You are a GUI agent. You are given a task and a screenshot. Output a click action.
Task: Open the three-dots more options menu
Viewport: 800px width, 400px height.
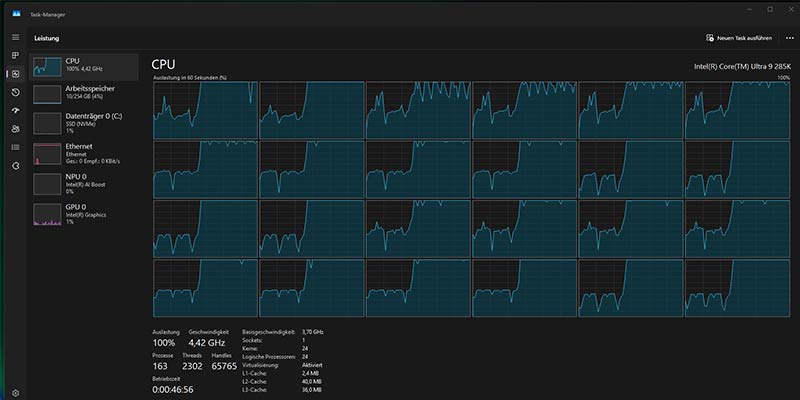click(790, 38)
